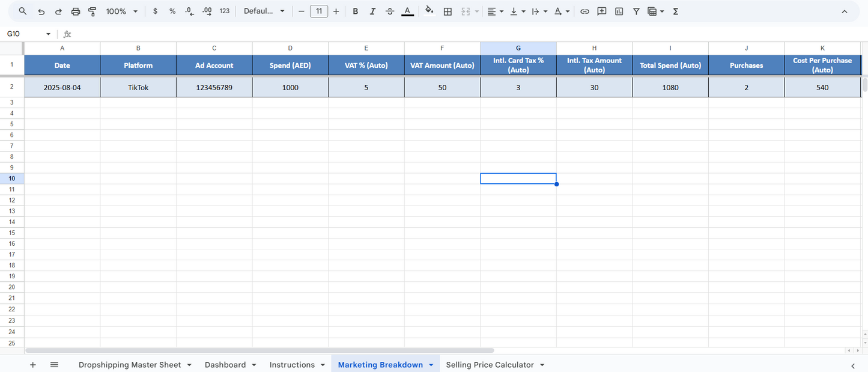Switch to Selling Price Calculator tab

[x=490, y=365]
